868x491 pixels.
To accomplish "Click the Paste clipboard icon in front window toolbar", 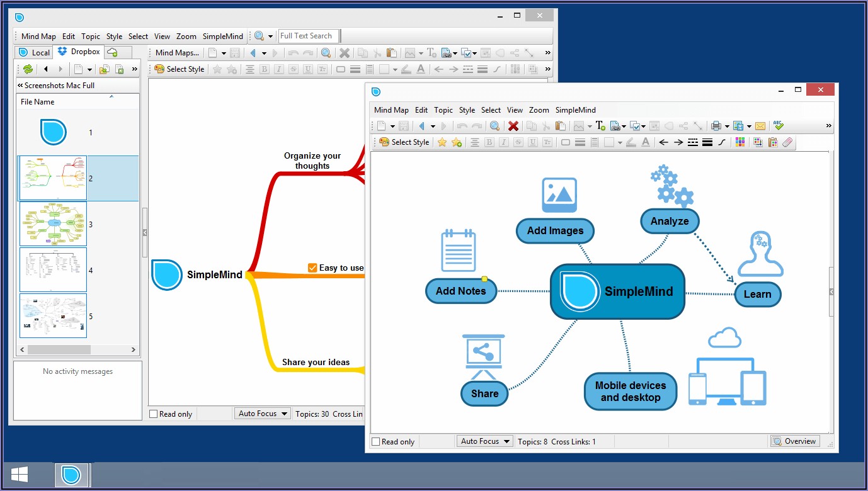I will 561,126.
